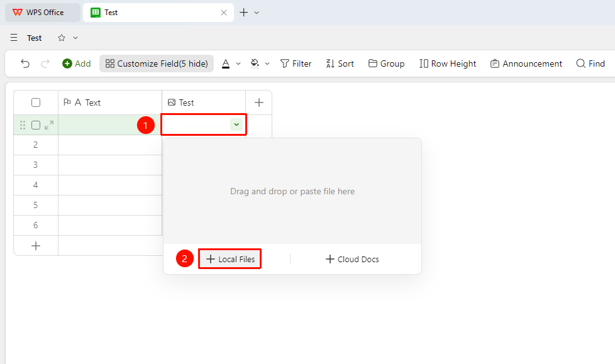Click the font color A icon
Screen dimensions: 615x364
coord(226,63)
